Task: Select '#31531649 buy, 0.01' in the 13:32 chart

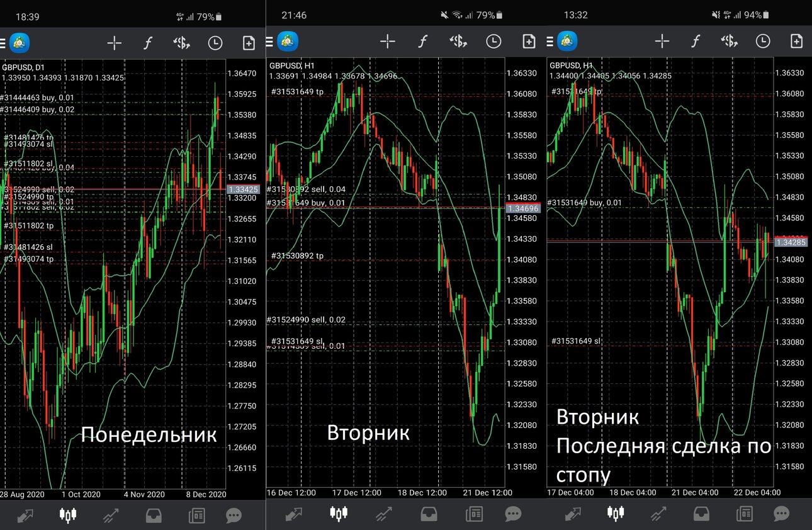Action: pyautogui.click(x=584, y=203)
